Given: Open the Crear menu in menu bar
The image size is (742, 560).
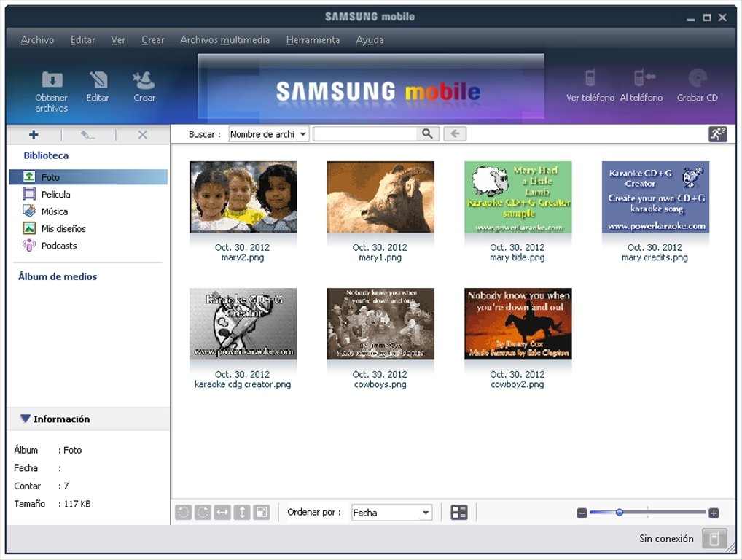Looking at the screenshot, I should click(x=153, y=40).
